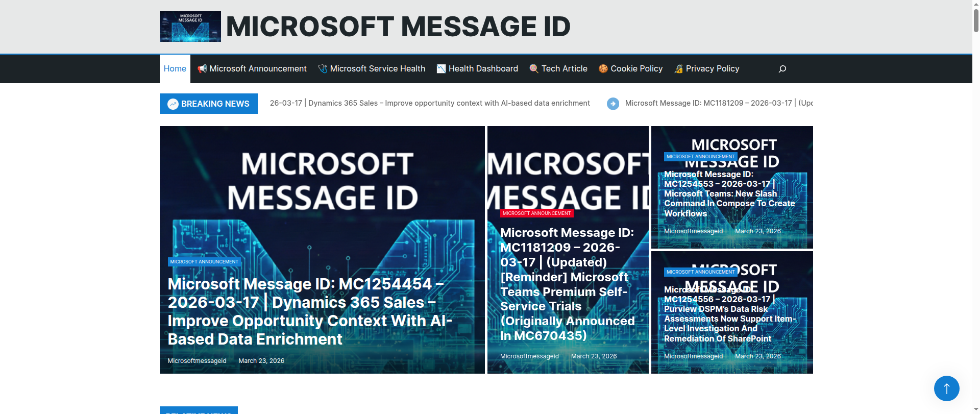Click the blue scroll-to-top arrow button

pos(947,388)
